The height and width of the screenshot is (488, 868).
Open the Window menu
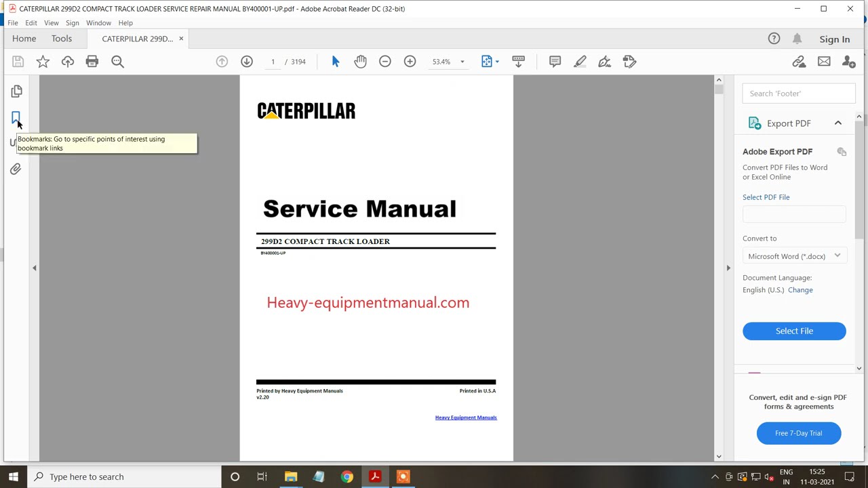coord(98,22)
